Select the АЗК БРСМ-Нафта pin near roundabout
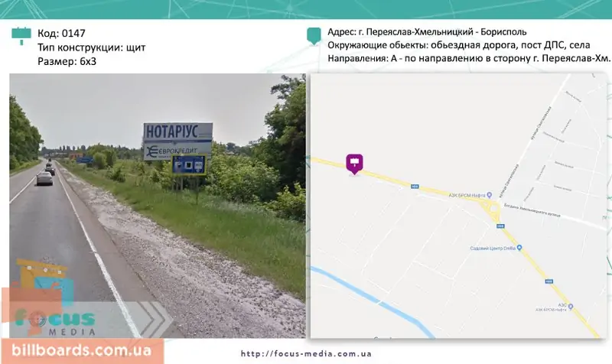The image size is (612, 364). coord(490,195)
